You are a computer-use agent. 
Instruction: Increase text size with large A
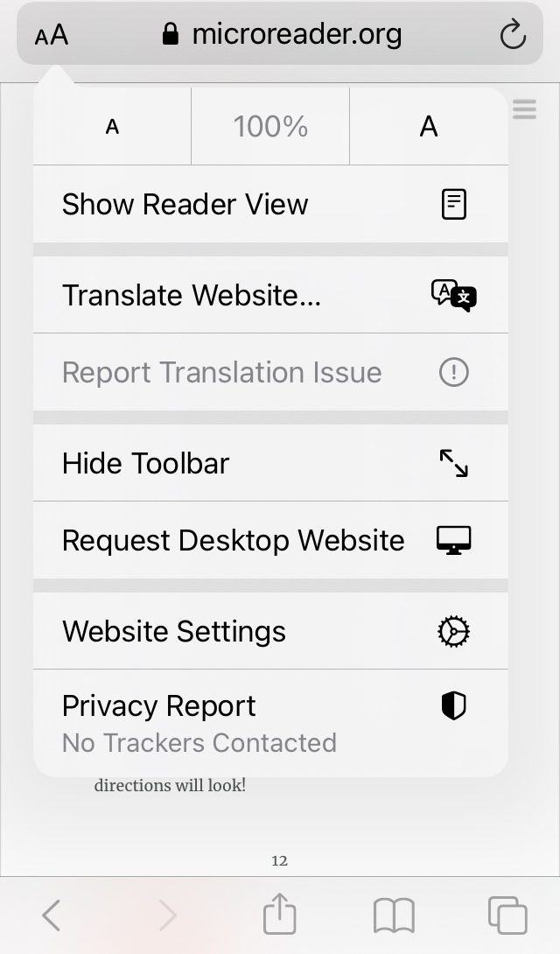429,127
